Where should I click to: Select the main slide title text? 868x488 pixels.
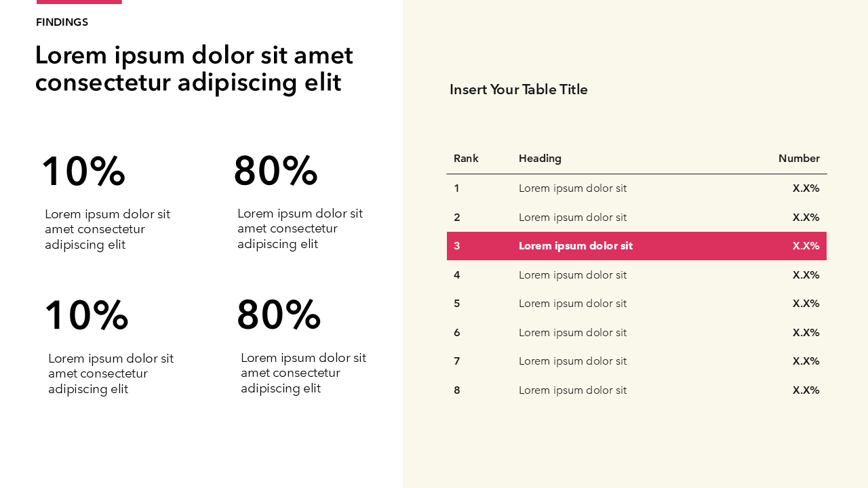click(x=194, y=68)
